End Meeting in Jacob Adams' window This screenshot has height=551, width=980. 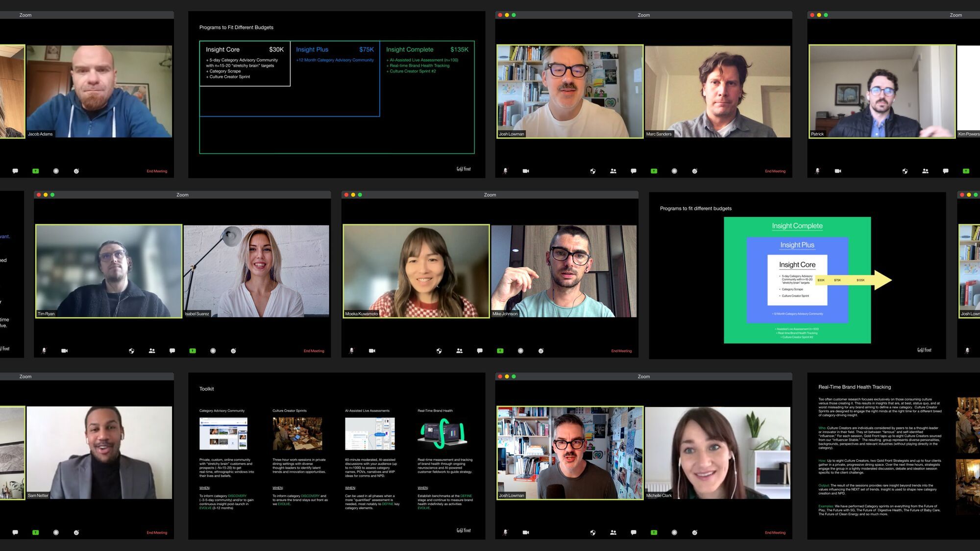[x=157, y=171]
